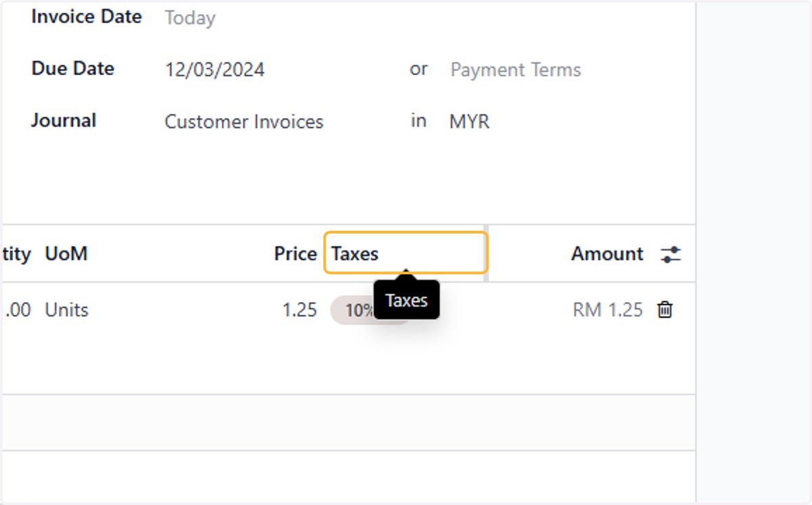Click the Due Date label
The height and width of the screenshot is (505, 812).
coord(72,69)
